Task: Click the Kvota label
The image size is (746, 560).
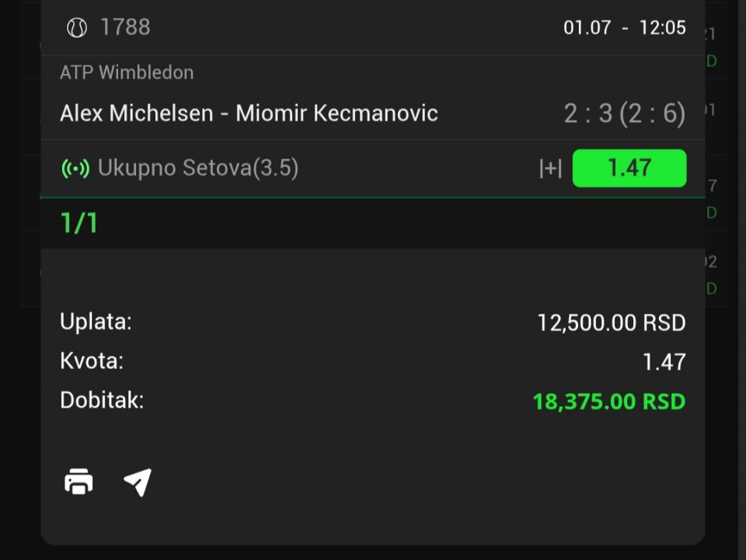Action: tap(92, 361)
